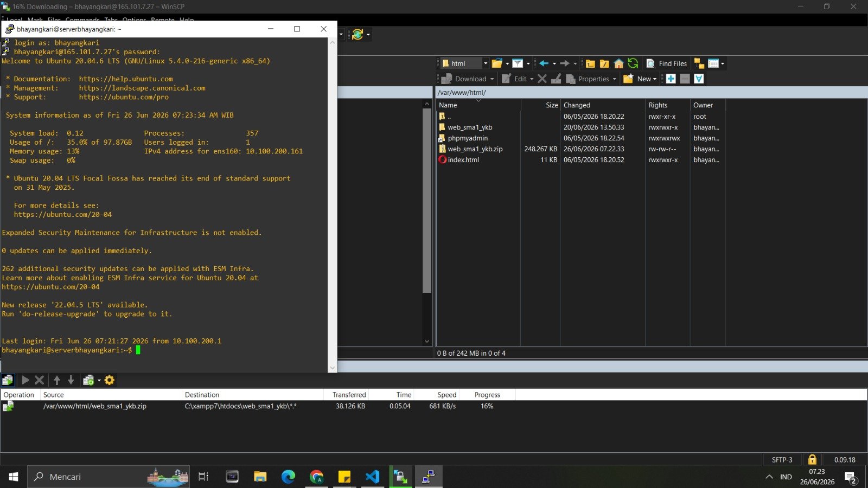
Task: Open the queue gear preferences icon
Action: [x=110, y=380]
